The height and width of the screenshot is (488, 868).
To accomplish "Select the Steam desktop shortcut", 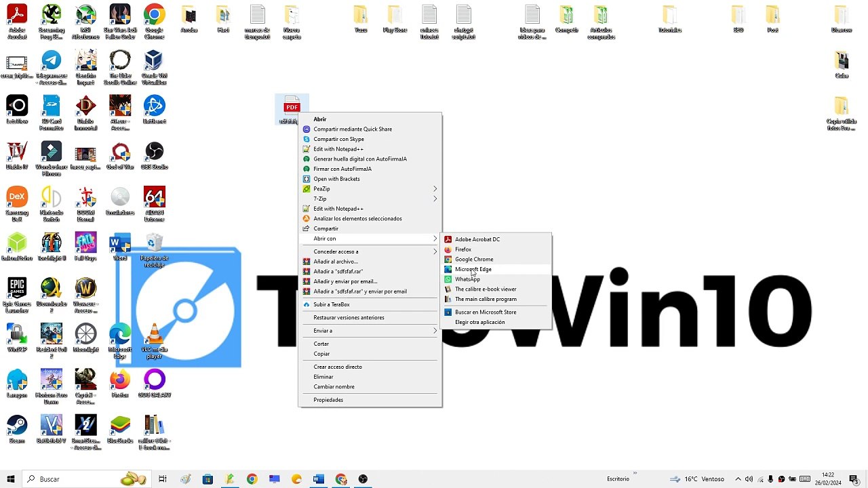I will [x=17, y=429].
